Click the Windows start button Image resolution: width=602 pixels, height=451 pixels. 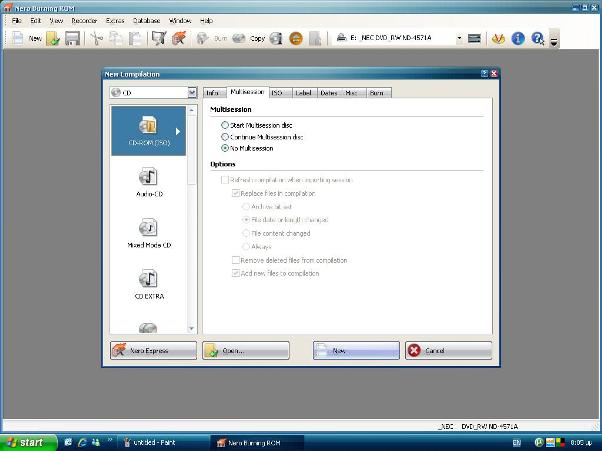pos(28,443)
